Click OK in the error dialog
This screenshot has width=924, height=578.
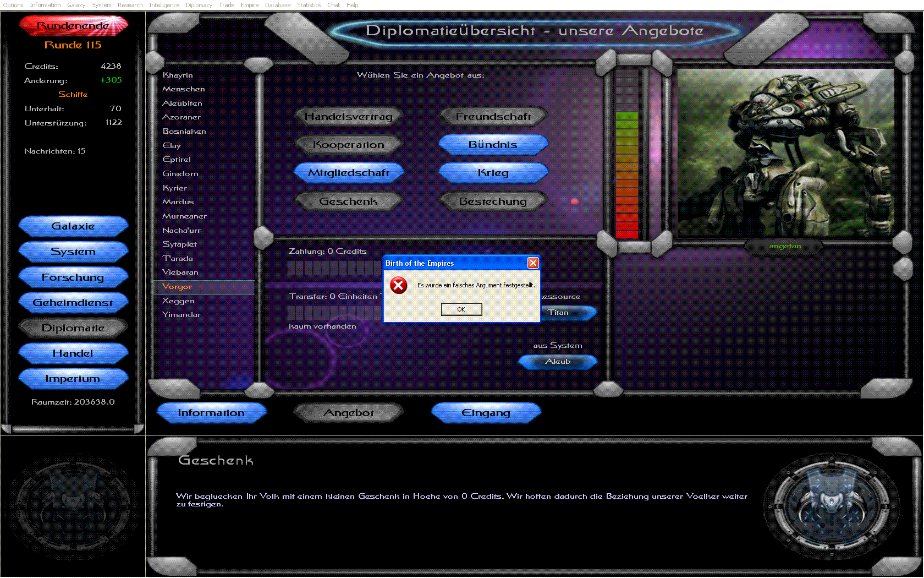coord(461,309)
